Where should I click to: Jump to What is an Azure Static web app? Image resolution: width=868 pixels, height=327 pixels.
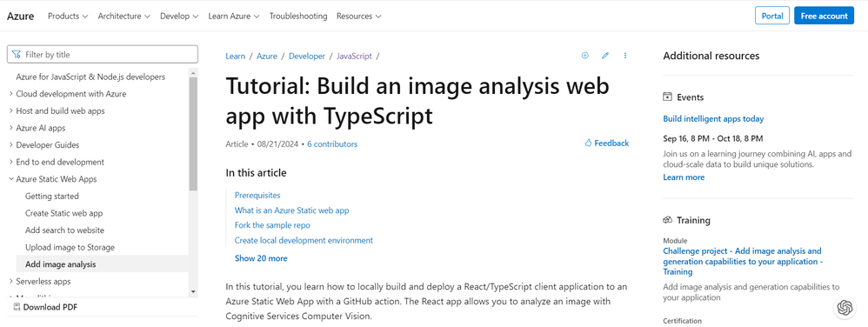291,210
